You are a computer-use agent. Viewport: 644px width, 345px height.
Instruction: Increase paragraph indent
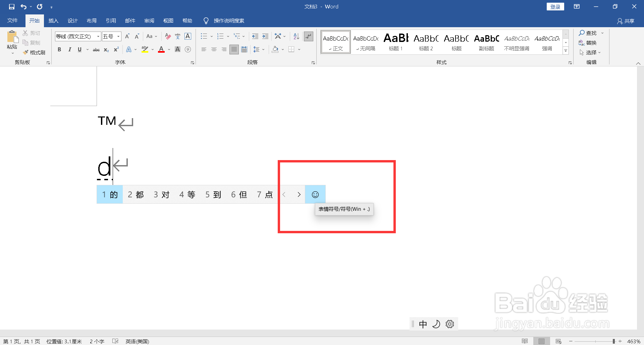(265, 36)
